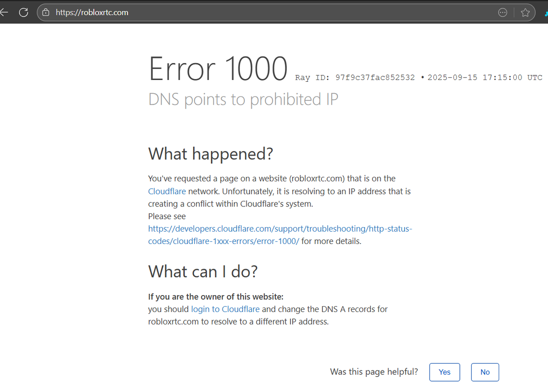Screen dimensions: 548x392
Task: Click 'Was this page helpful?' text
Action: coord(374,372)
